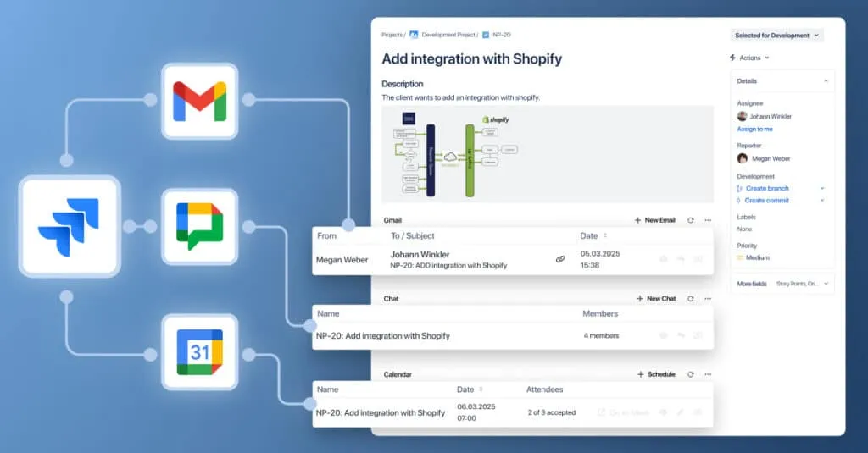This screenshot has width=868, height=453.
Task: Click the Members column header
Action: pyautogui.click(x=600, y=313)
